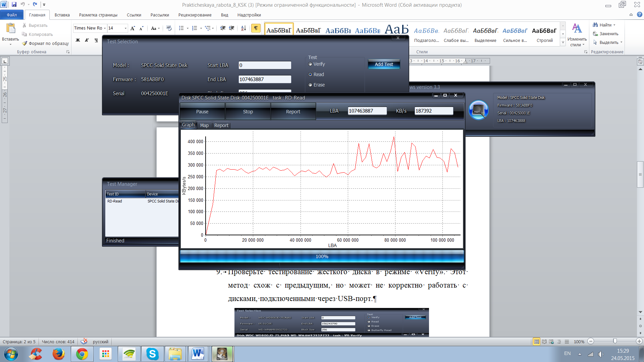
Task: Click the Decrease Indent icon
Action: tap(223, 28)
